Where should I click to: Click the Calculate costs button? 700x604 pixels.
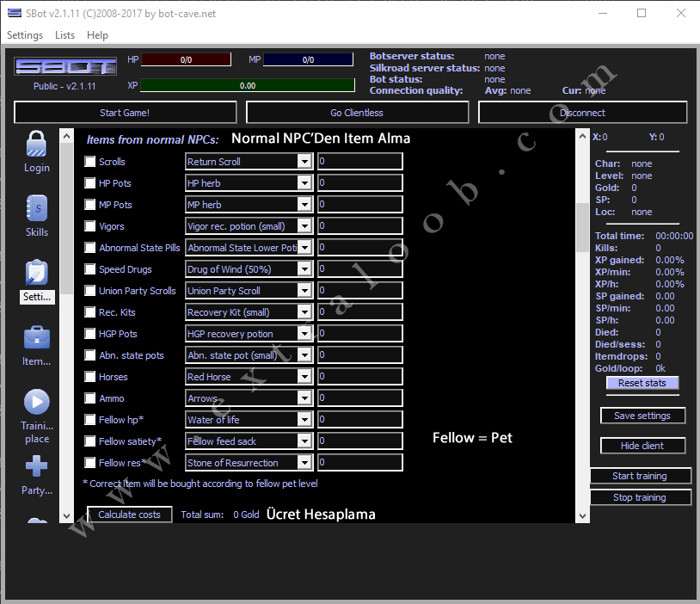point(129,515)
